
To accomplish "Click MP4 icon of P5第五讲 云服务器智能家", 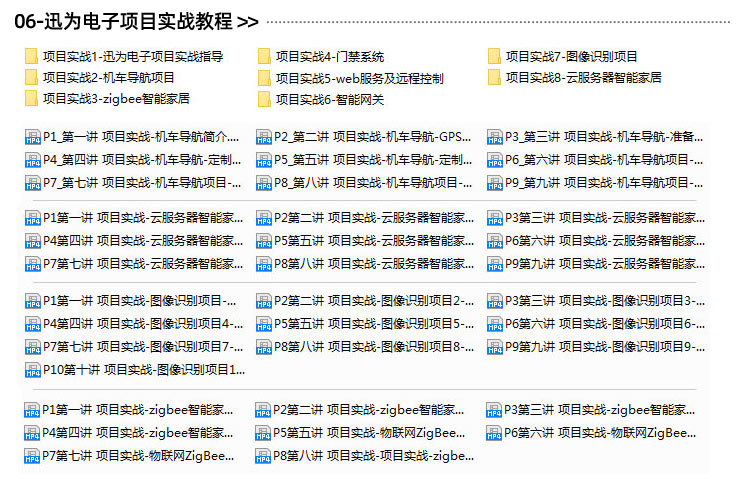I will (264, 241).
